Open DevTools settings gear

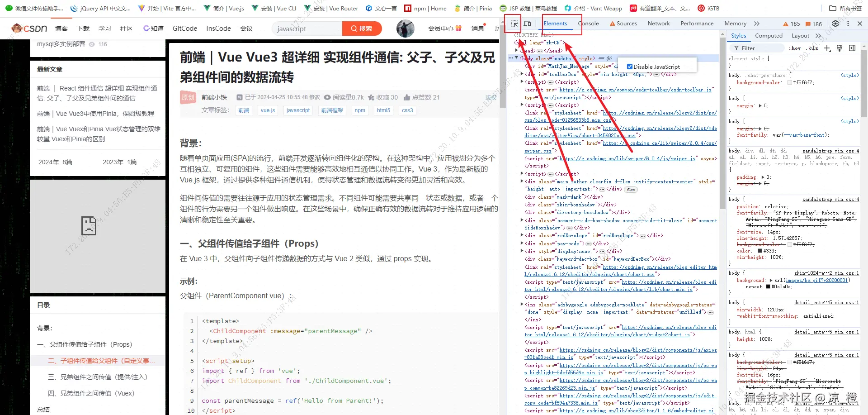pyautogui.click(x=835, y=24)
